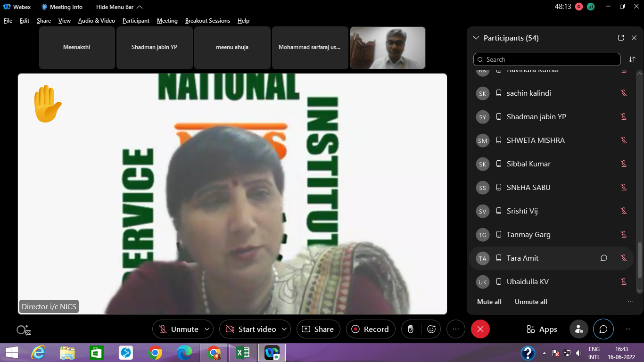644x362 pixels.
Task: Click the Unmute all button
Action: pos(531,302)
